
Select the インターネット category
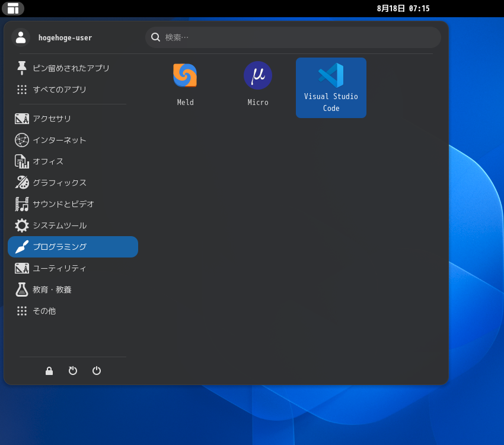tap(73, 140)
